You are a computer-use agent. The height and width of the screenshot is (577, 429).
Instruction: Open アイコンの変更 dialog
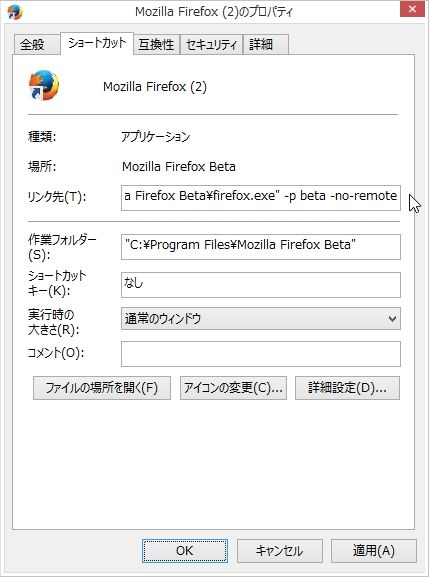tap(233, 388)
